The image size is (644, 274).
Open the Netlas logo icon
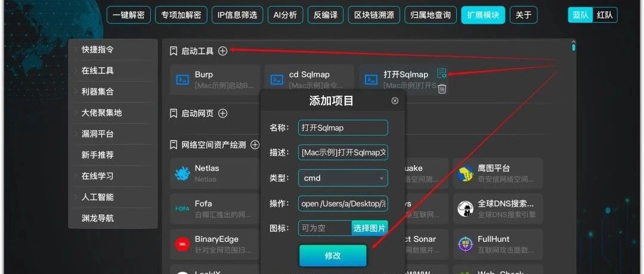click(x=182, y=173)
